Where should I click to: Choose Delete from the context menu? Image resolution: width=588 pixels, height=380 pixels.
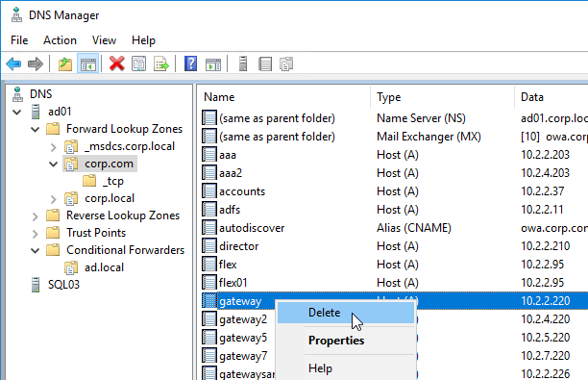point(346,313)
